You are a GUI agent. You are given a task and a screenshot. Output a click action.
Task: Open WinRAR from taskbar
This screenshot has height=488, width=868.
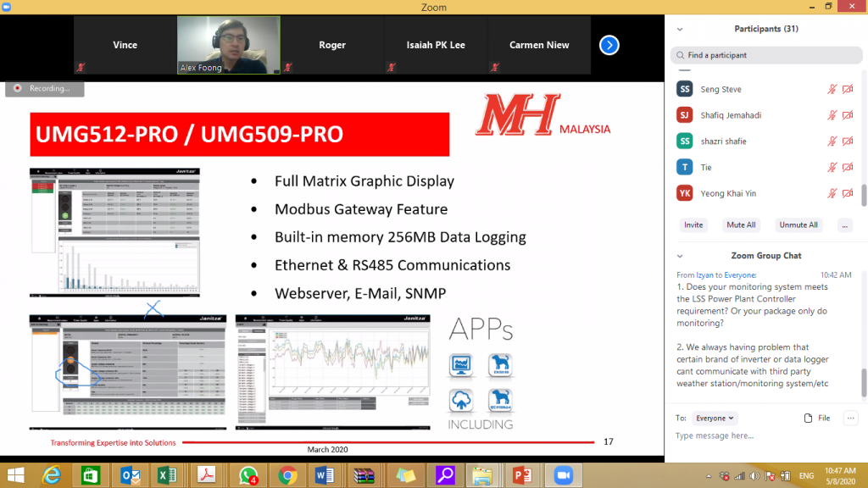click(364, 475)
